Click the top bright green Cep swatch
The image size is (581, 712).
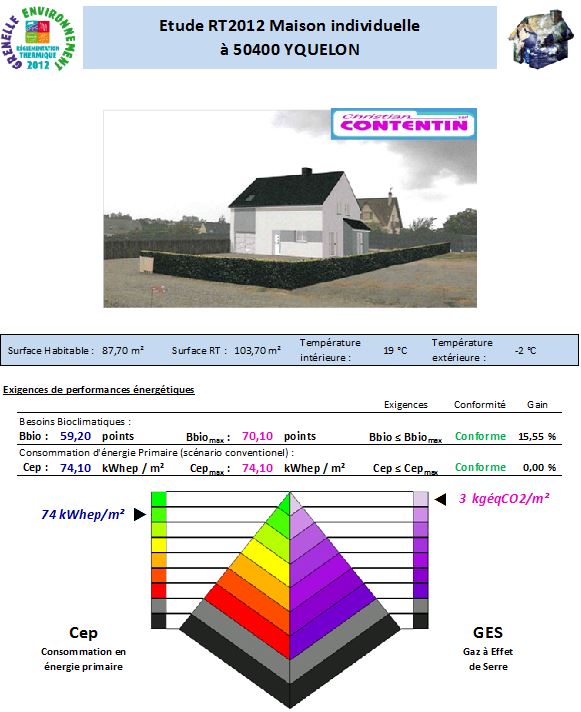(x=159, y=499)
